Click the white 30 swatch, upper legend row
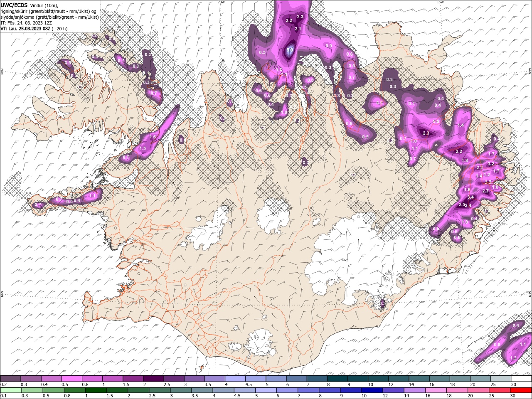The height and width of the screenshot is (399, 532). coord(521,379)
